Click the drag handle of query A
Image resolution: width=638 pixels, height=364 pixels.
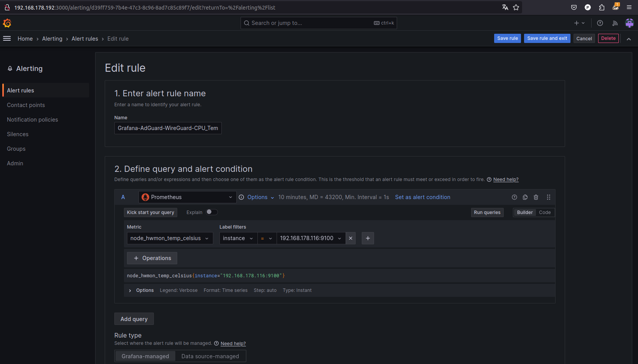coord(549,197)
